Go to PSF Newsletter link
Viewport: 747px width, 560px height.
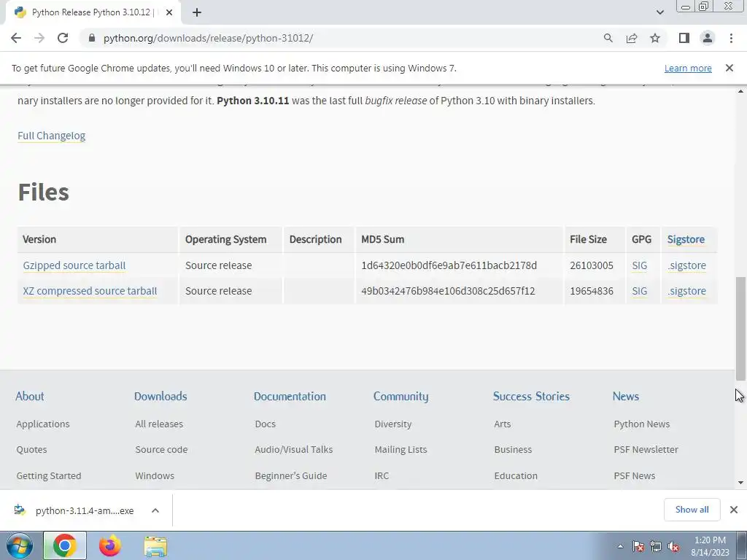646,449
